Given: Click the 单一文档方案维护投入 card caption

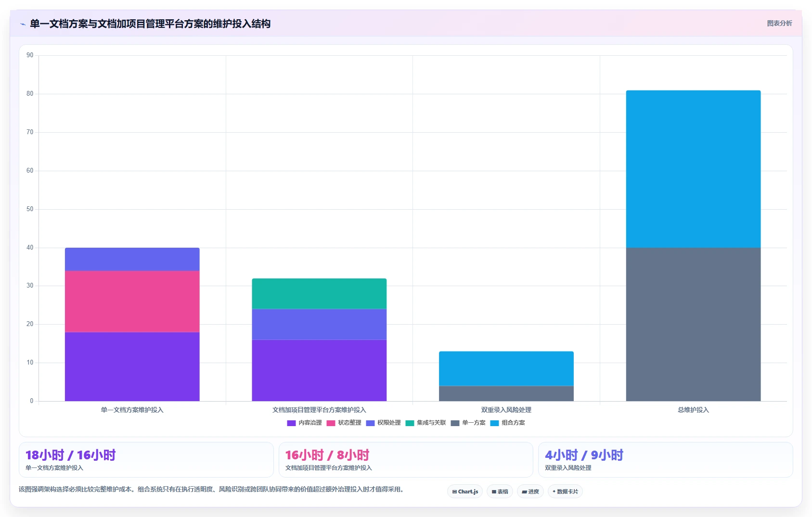Looking at the screenshot, I should point(54,468).
